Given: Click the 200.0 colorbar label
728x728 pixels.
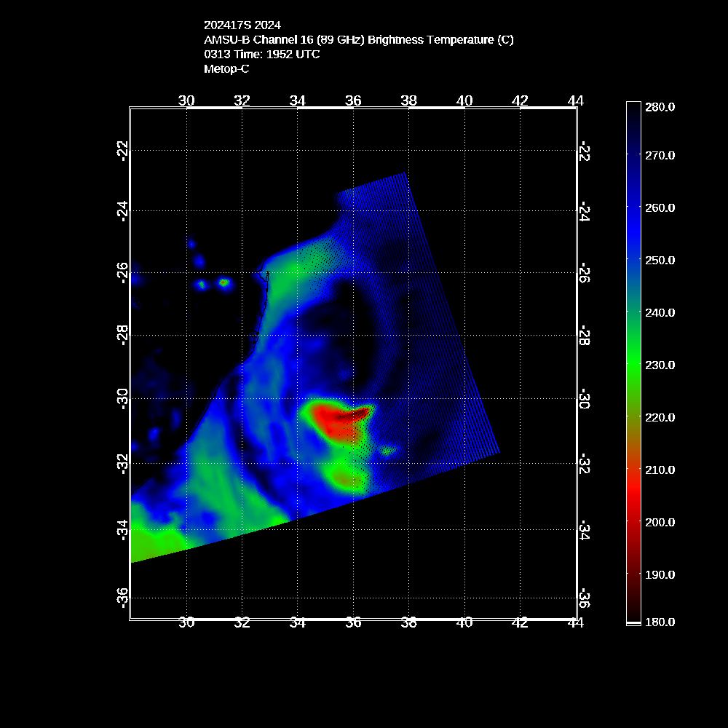Looking at the screenshot, I should (660, 523).
